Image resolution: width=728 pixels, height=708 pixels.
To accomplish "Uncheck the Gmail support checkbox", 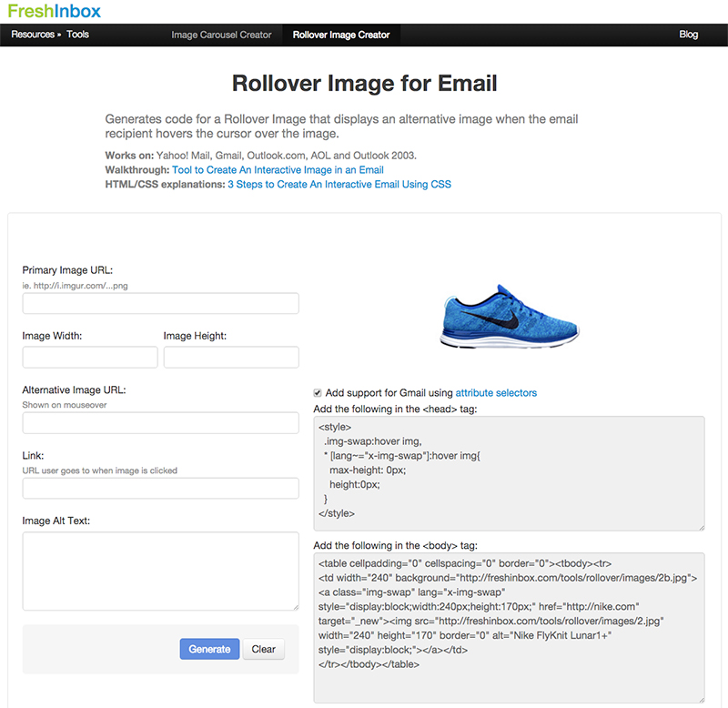I will (318, 393).
